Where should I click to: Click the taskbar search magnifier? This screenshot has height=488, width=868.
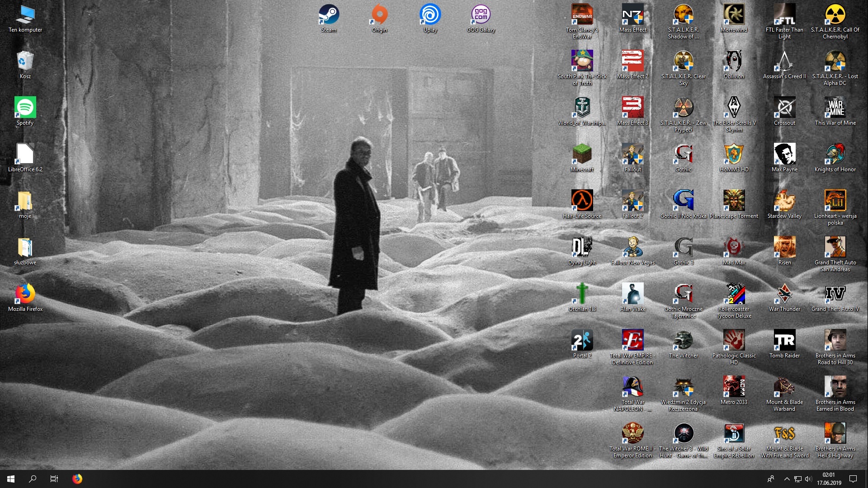tap(33, 479)
